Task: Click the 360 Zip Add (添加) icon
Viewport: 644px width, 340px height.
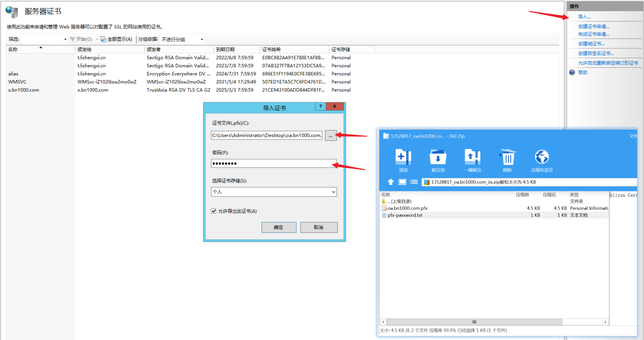Action: tap(403, 157)
